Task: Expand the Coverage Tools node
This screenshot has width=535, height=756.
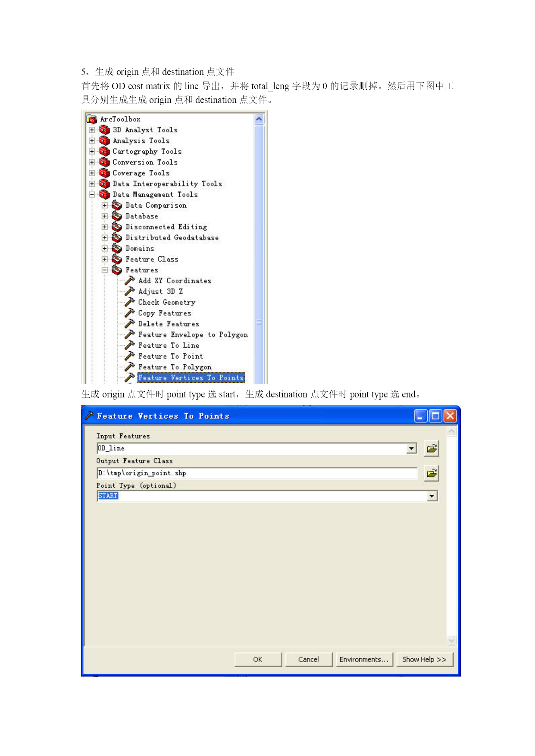Action: coord(92,173)
